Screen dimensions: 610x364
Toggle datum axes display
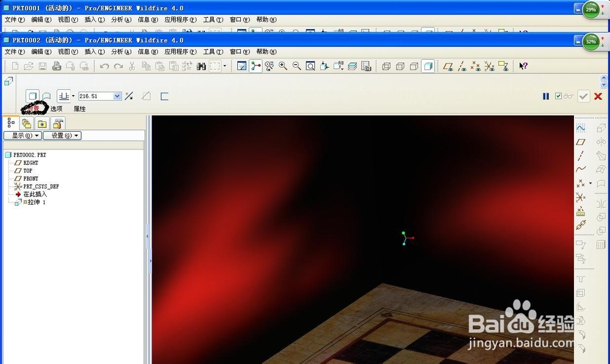[x=462, y=66]
